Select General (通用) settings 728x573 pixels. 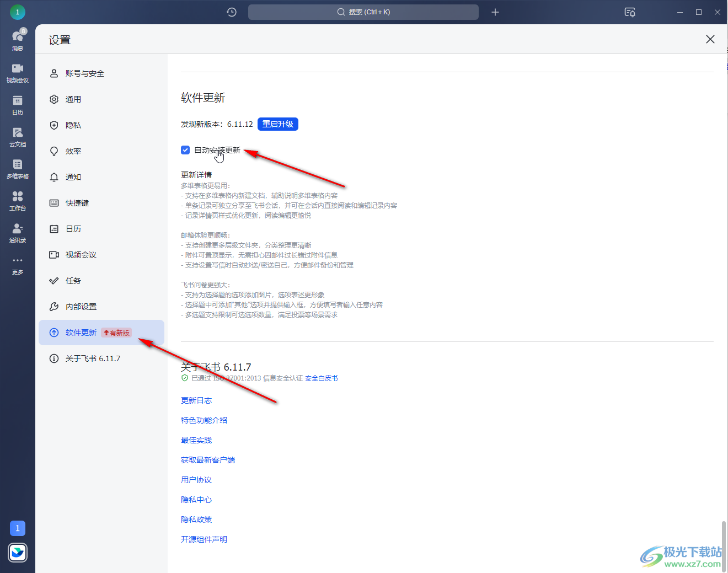click(101, 99)
